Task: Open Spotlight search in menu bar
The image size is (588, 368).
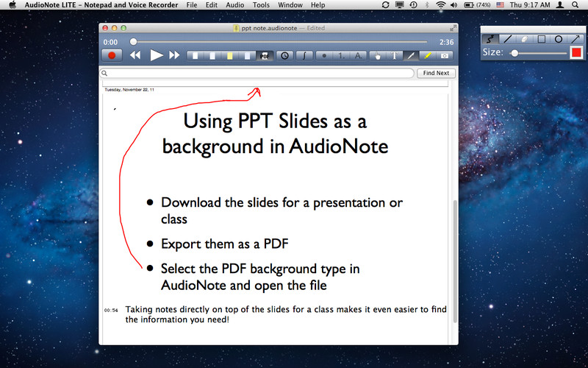Action: [x=576, y=5]
